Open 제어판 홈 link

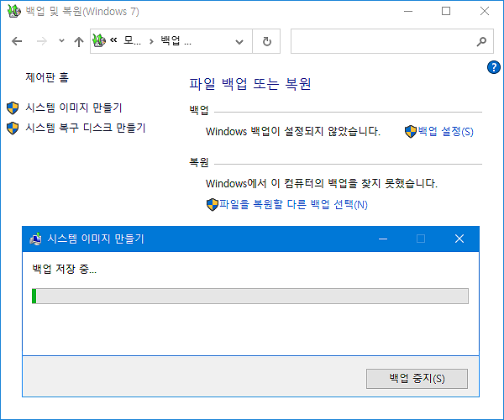(47, 77)
